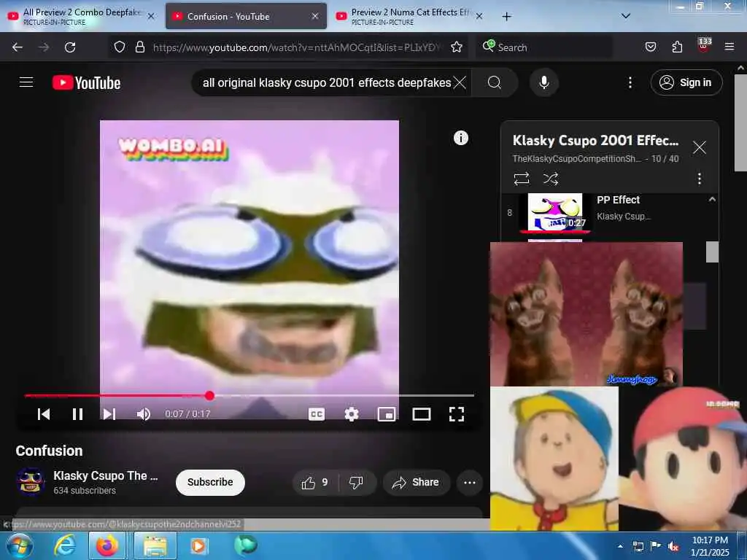Launch Internet Explorer from taskbar
The width and height of the screenshot is (747, 560).
(64, 545)
